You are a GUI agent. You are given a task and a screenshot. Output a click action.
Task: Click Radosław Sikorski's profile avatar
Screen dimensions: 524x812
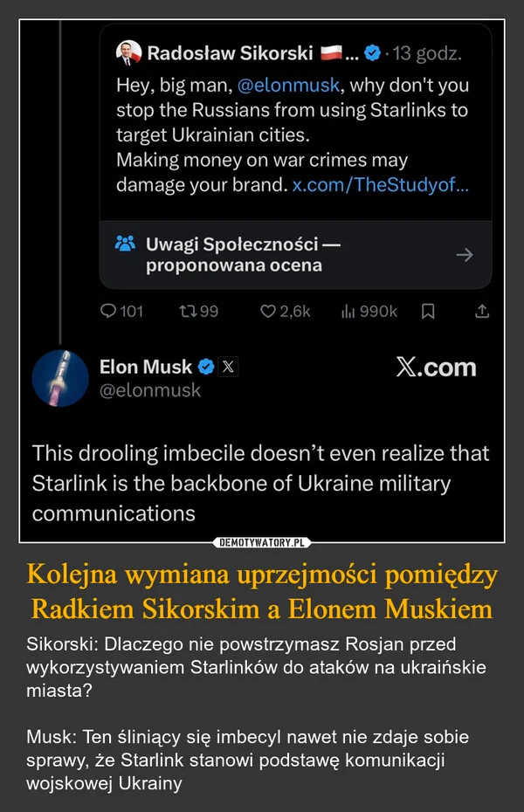coord(127,52)
